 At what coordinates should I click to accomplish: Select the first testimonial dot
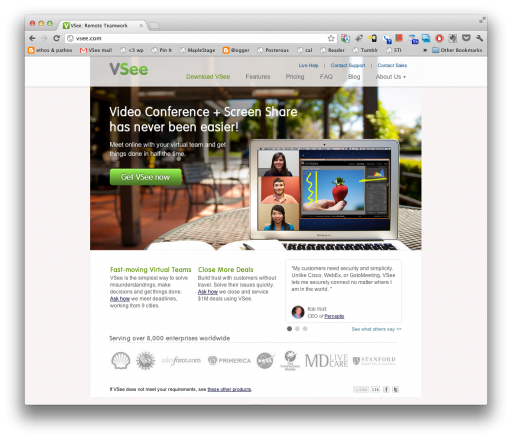pos(289,329)
